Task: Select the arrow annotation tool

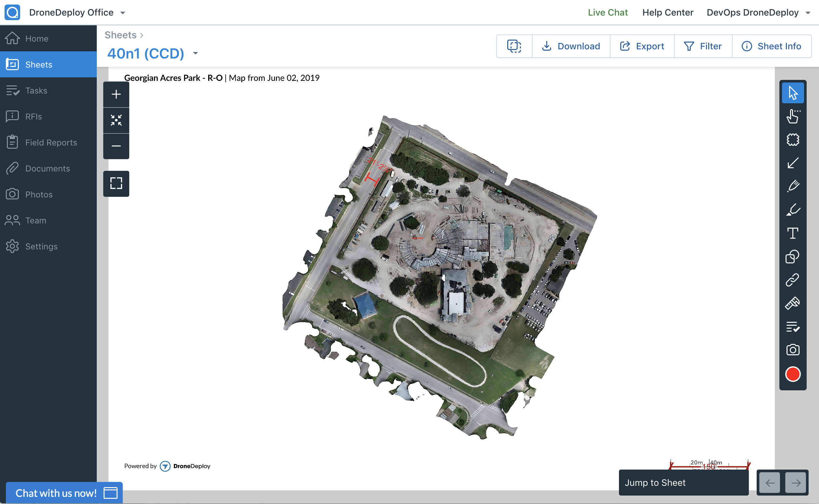Action: (x=793, y=163)
